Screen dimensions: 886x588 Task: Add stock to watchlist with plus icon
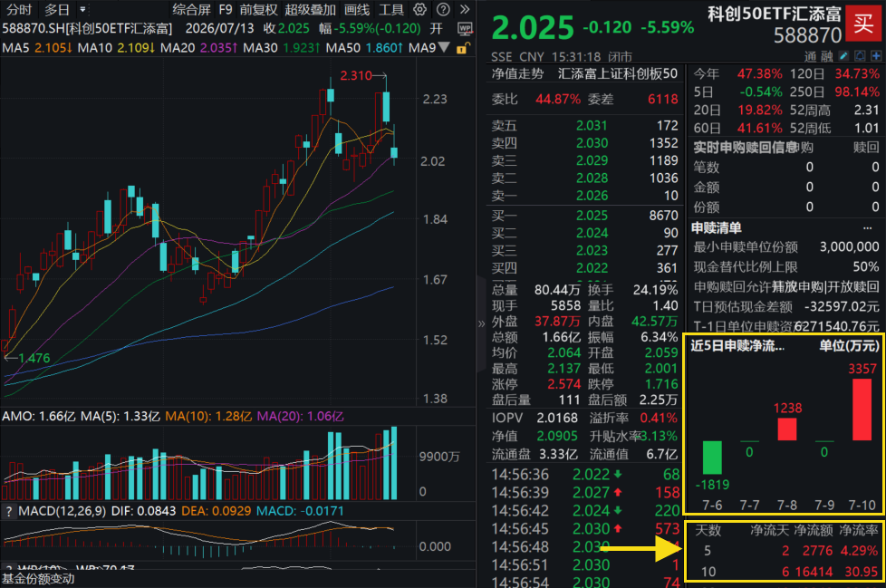point(876,55)
